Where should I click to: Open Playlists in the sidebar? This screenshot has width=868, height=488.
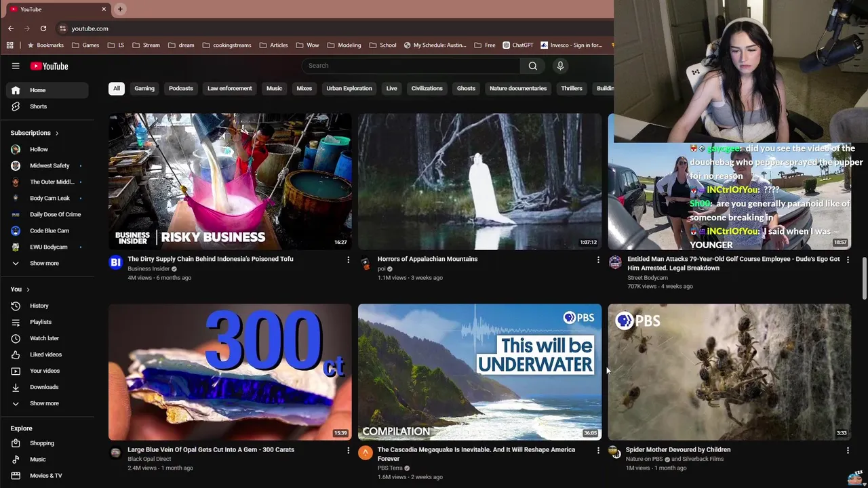[47, 322]
